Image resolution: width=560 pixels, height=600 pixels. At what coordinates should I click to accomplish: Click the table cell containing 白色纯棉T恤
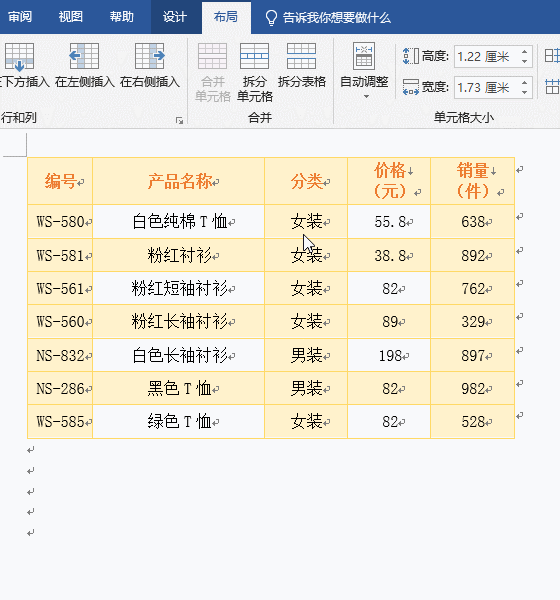[178, 222]
